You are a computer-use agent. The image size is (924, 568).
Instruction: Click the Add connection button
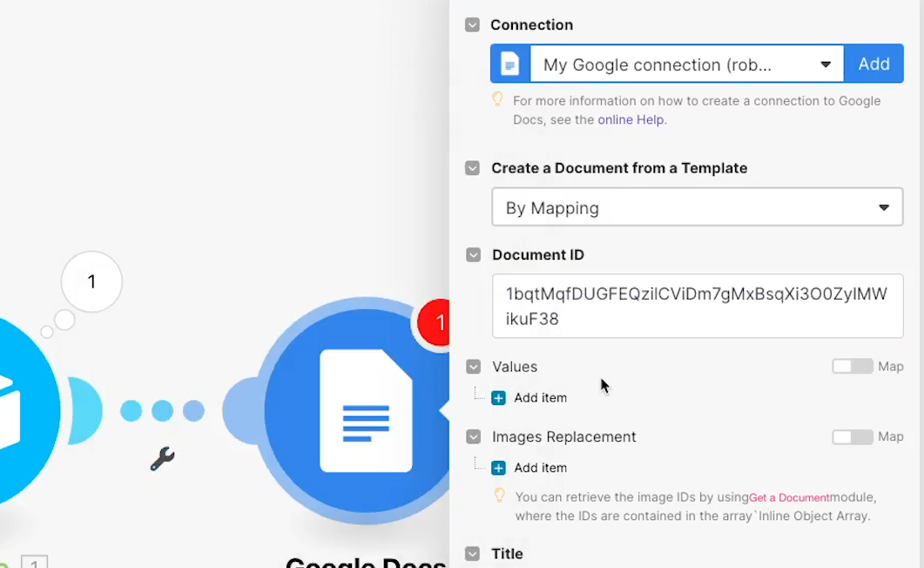pyautogui.click(x=873, y=64)
